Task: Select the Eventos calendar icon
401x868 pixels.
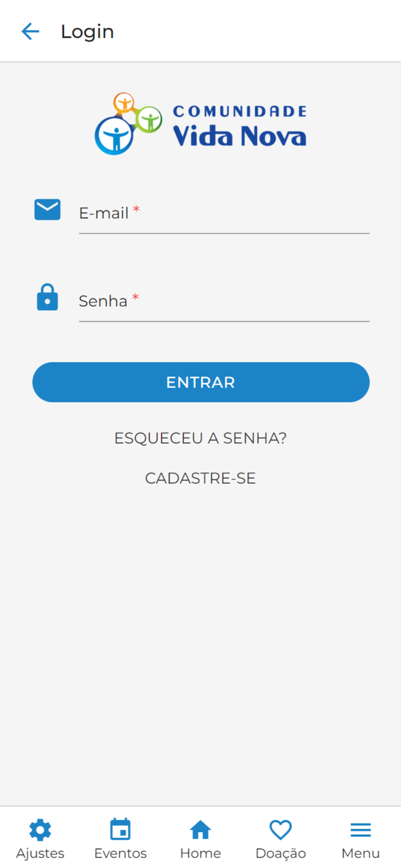Action: pyautogui.click(x=120, y=829)
